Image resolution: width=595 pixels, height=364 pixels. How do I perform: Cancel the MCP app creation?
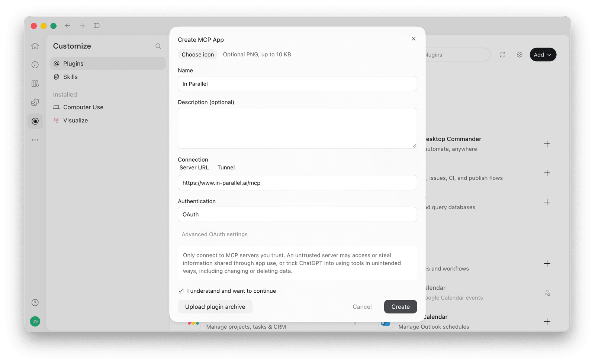coord(362,307)
